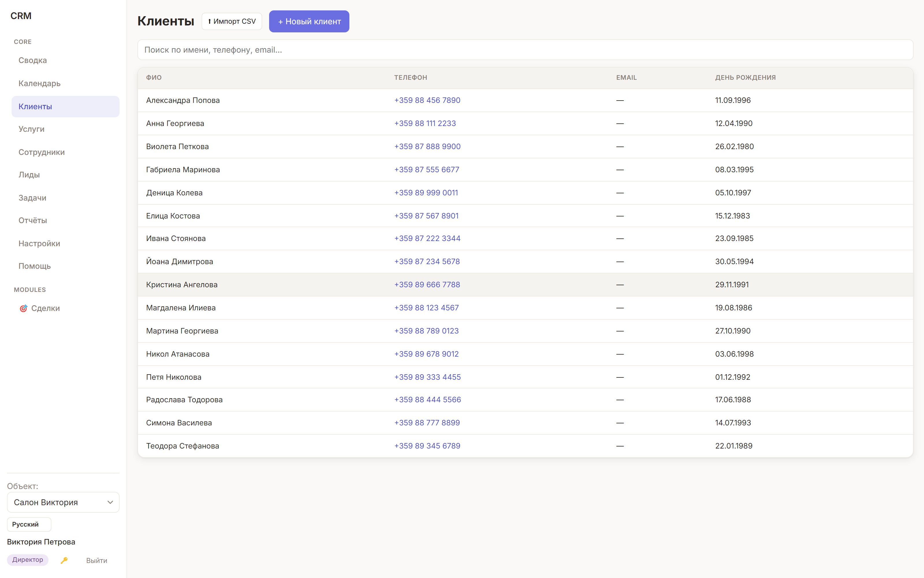Open client Кристина Ангелова

pyautogui.click(x=182, y=284)
